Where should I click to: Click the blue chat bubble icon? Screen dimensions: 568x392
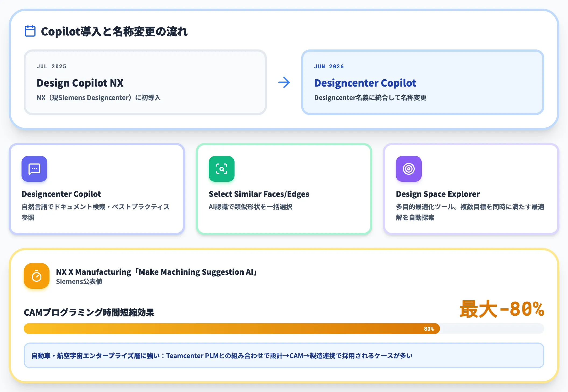click(34, 169)
